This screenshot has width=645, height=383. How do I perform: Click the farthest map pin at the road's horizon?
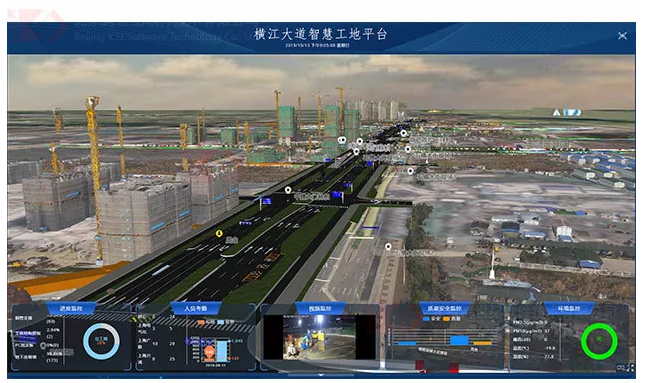click(x=403, y=133)
